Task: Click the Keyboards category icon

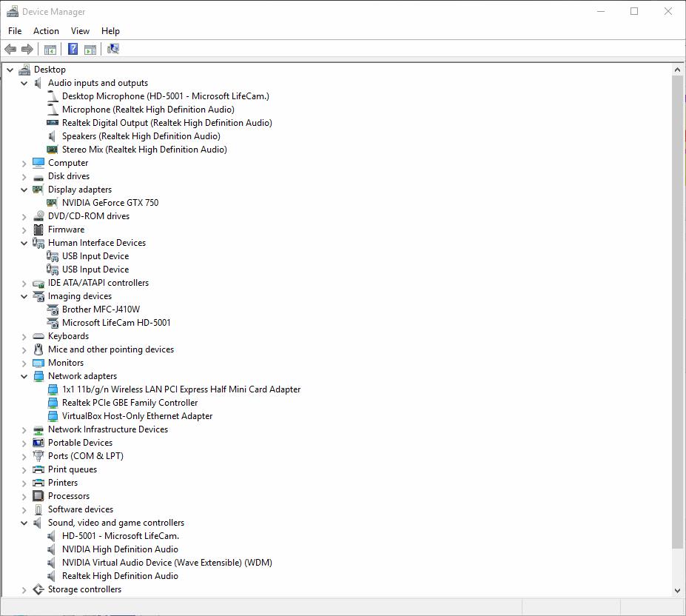Action: (38, 336)
